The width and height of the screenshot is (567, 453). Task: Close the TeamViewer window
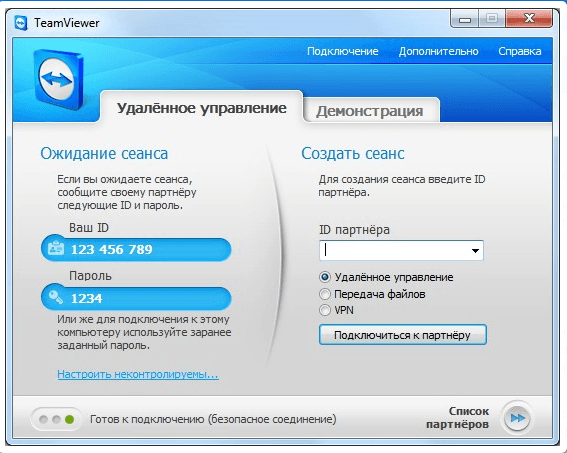pos(529,19)
